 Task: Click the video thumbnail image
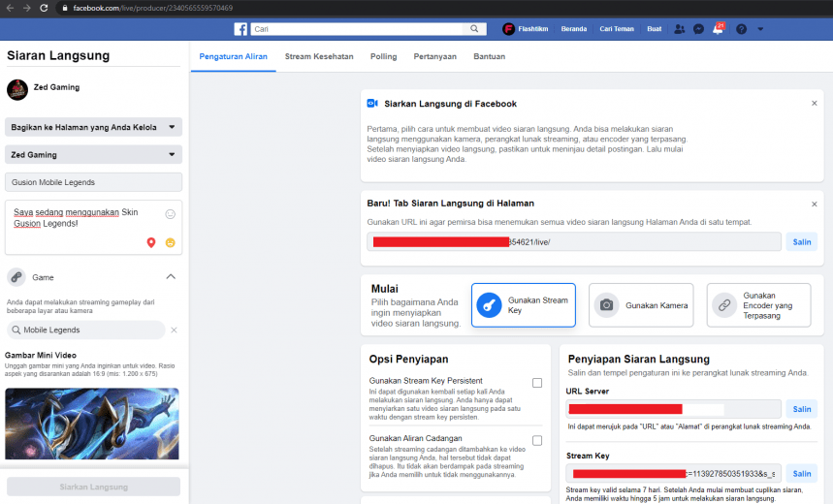pos(92,424)
